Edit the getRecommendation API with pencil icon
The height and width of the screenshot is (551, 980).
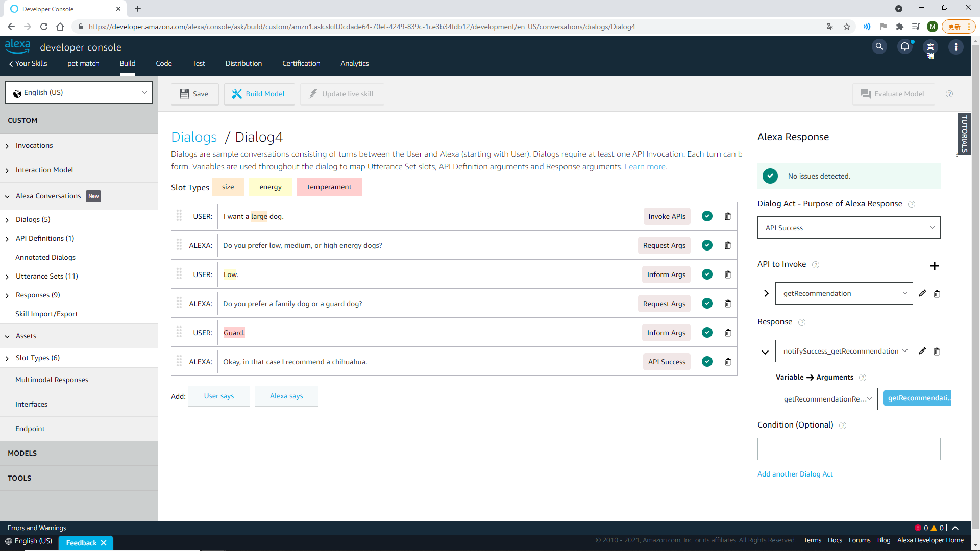tap(922, 293)
